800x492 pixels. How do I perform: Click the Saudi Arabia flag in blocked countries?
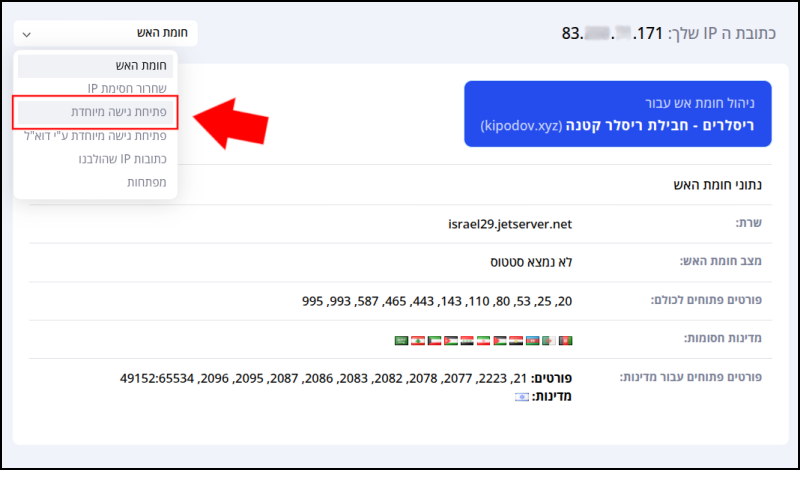coord(402,340)
